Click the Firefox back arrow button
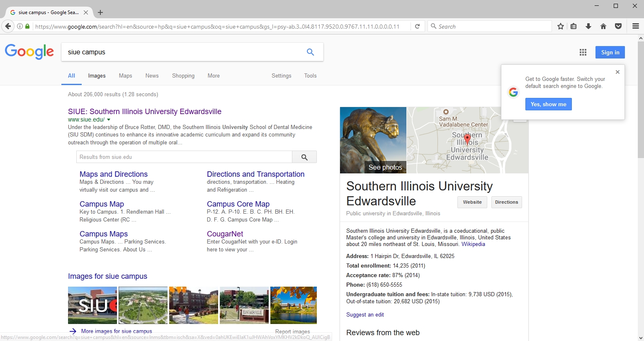The width and height of the screenshot is (644, 341). coord(8,27)
